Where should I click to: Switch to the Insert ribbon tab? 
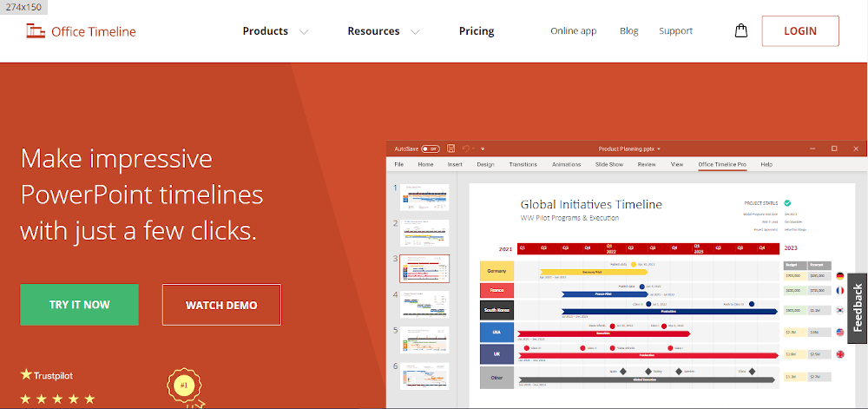(455, 164)
